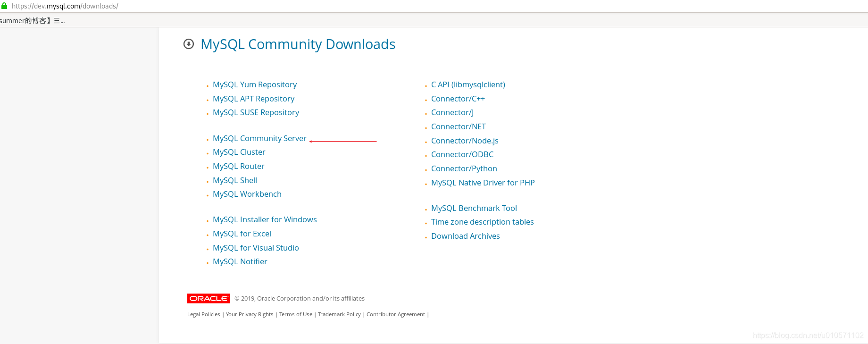
Task: Click the address bar URL
Action: point(65,6)
